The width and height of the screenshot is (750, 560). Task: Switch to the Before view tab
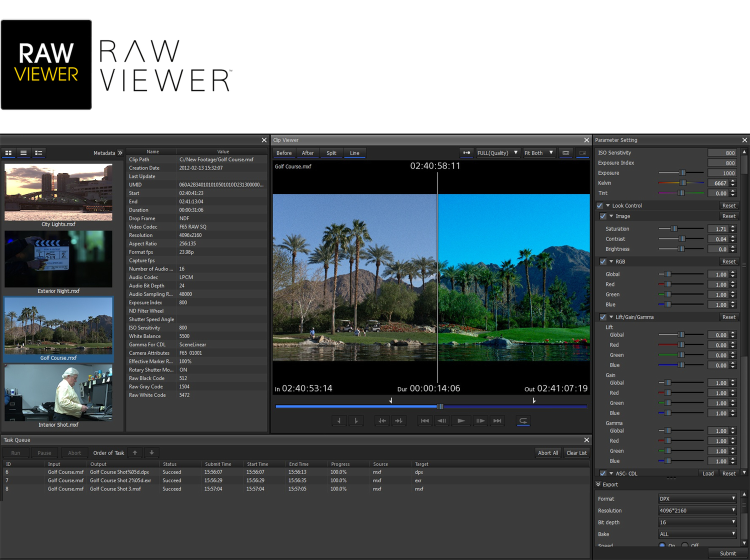pyautogui.click(x=284, y=153)
